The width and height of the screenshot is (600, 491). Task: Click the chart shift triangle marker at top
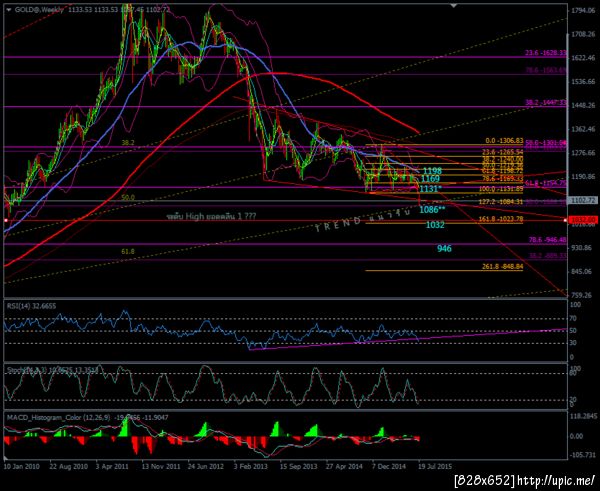tap(454, 6)
